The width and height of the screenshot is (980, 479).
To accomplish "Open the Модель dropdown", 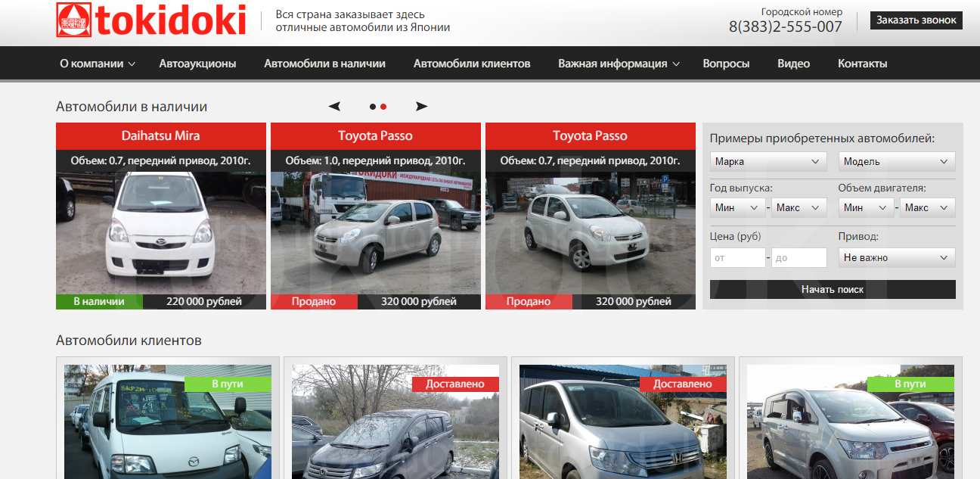I will (x=897, y=161).
